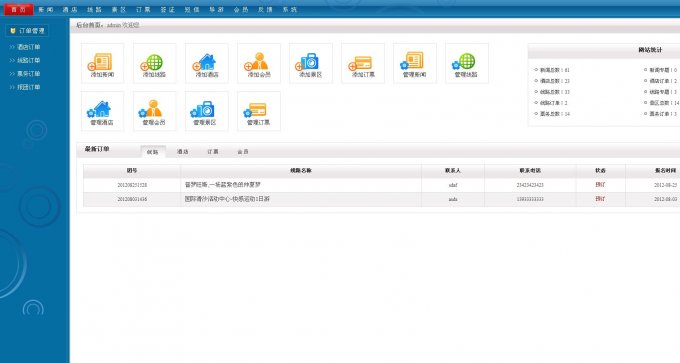
Task: Open the Manage Scenic Spots (管理景区) camera icon
Action: (206, 111)
